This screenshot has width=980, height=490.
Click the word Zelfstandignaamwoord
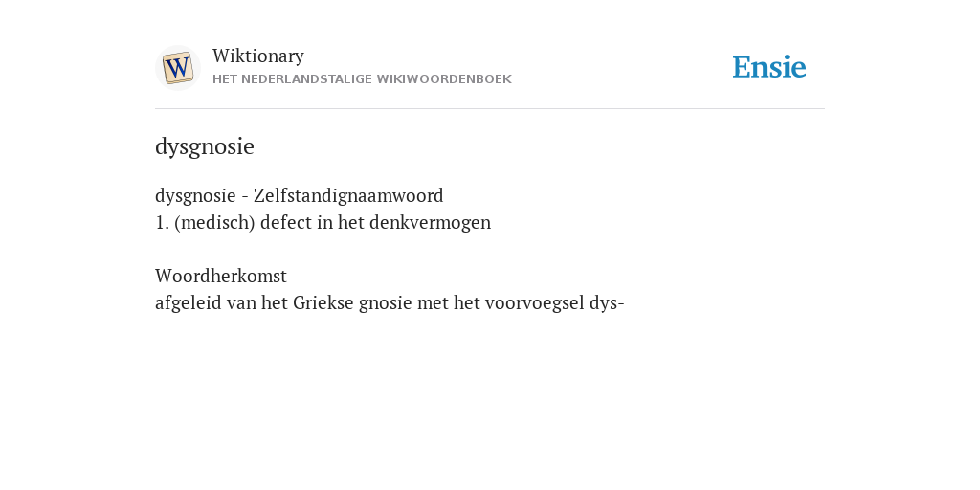[348, 195]
